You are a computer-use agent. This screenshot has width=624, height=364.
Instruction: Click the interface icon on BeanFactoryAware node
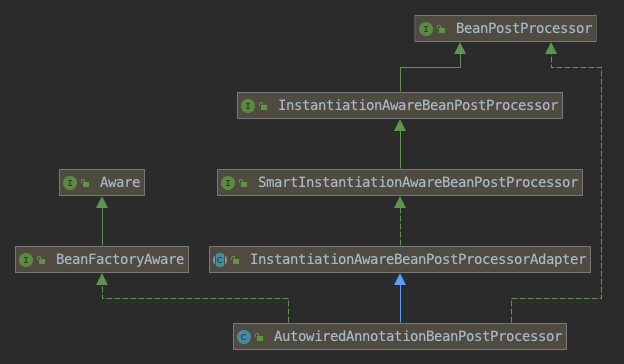(26, 260)
